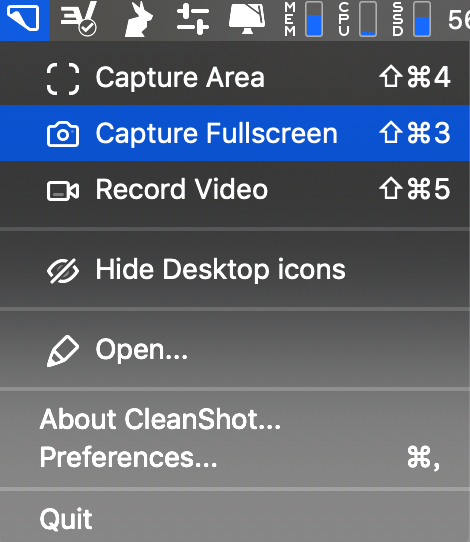Open the sliders control icon in menu bar
The image size is (470, 542).
[x=193, y=19]
